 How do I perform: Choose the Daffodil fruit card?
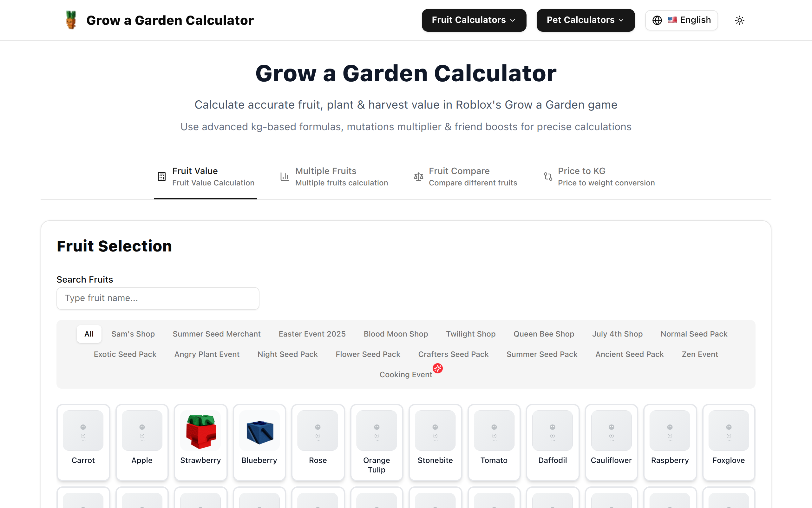click(x=553, y=442)
